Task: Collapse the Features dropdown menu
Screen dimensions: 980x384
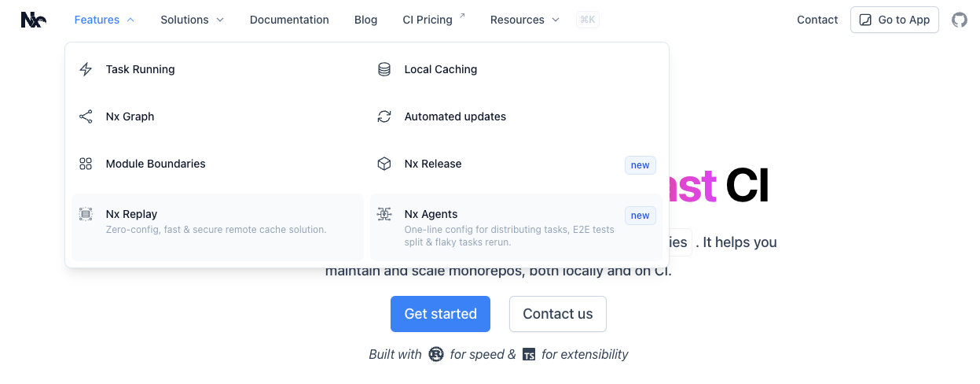Action: (x=104, y=20)
